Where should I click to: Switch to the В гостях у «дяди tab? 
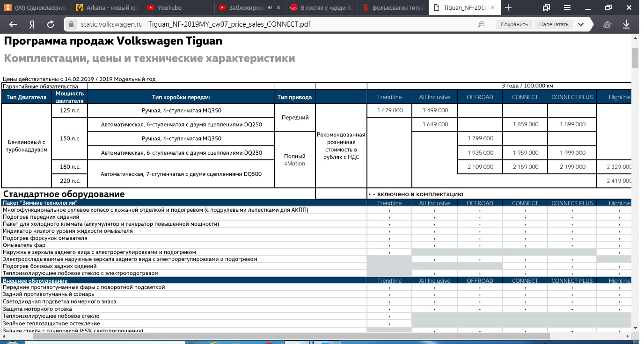(x=321, y=7)
